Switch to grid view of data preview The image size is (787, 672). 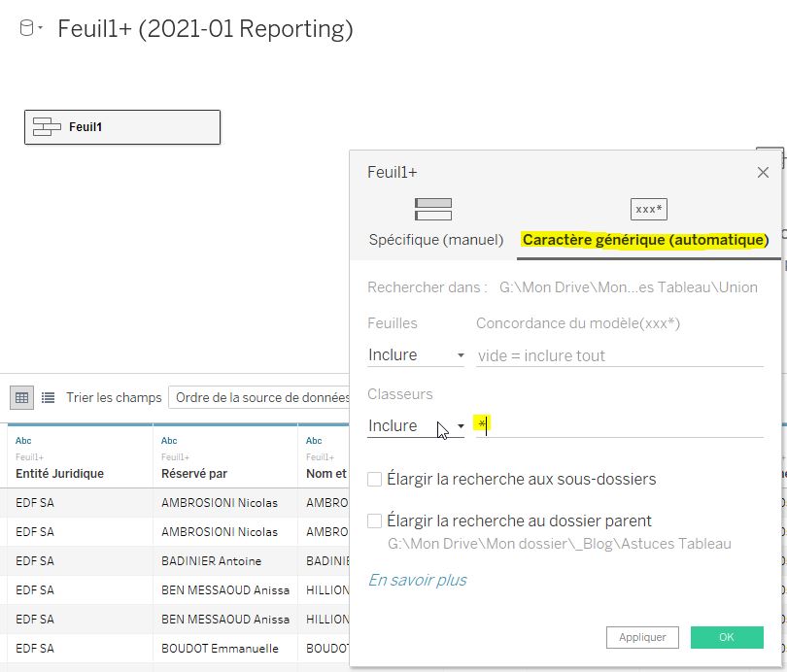(21, 398)
